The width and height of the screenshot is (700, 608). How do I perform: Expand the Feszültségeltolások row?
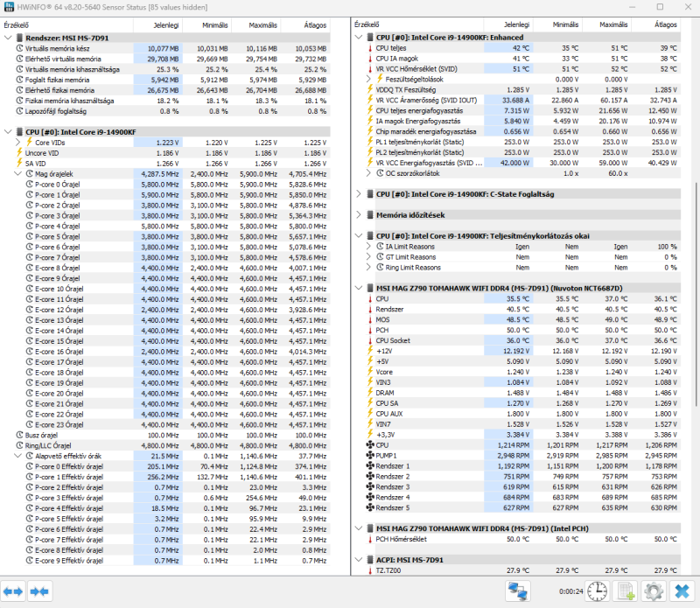point(368,80)
